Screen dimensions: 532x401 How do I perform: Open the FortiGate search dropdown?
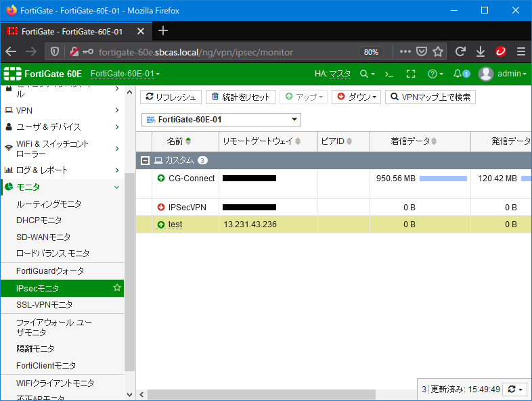pos(367,74)
